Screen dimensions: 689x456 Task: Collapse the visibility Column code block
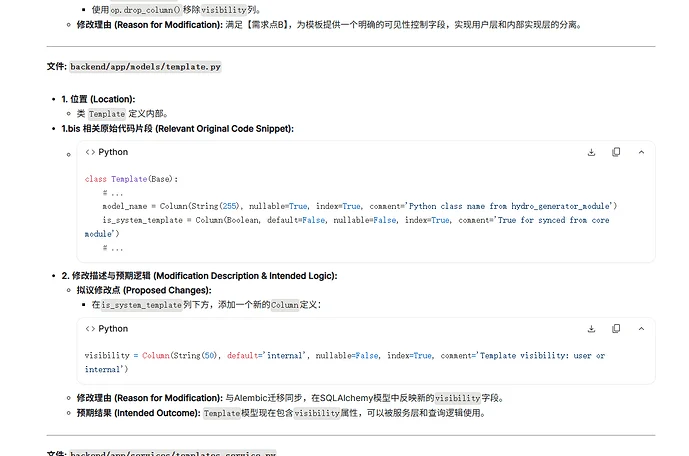tap(641, 329)
